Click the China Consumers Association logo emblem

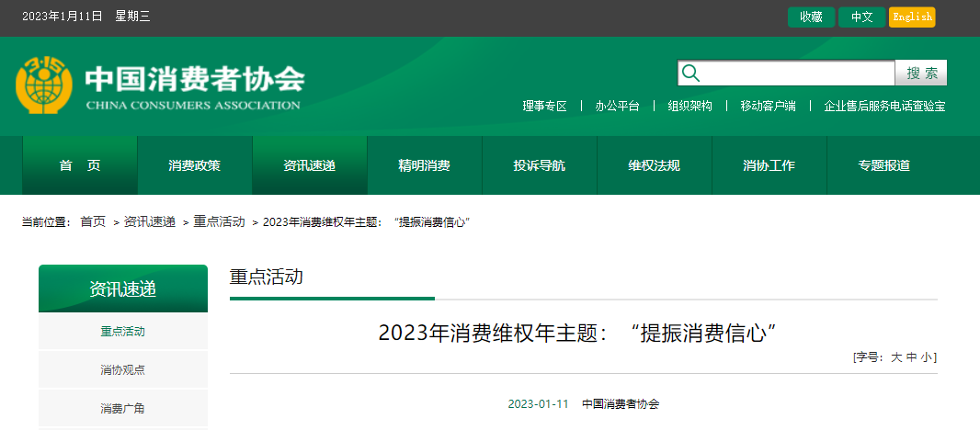44,85
